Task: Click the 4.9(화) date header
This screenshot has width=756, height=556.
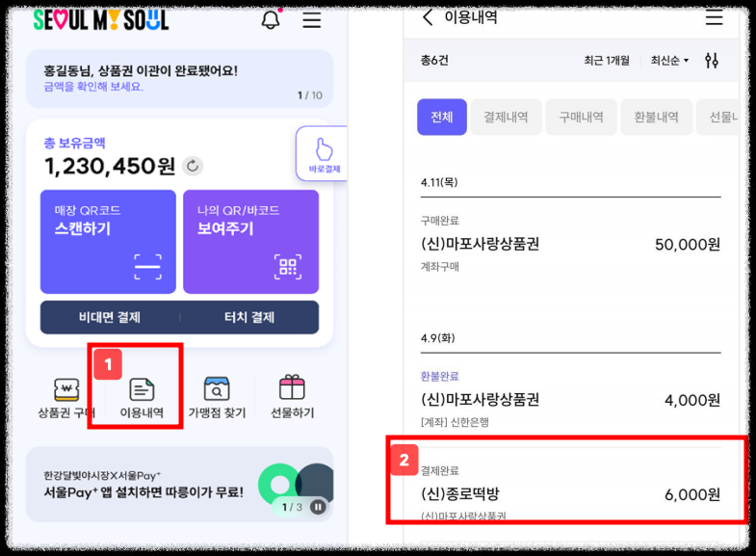Action: coord(438,338)
